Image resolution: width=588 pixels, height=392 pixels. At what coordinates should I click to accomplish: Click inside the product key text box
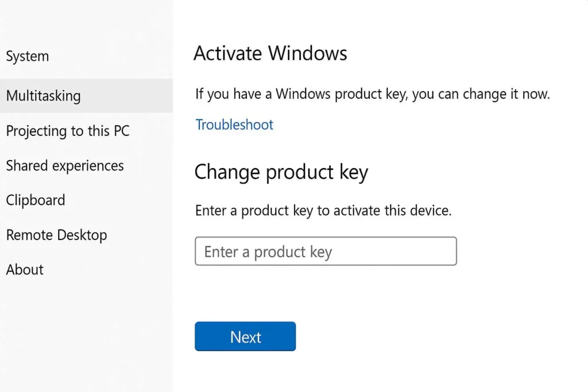pyautogui.click(x=326, y=251)
